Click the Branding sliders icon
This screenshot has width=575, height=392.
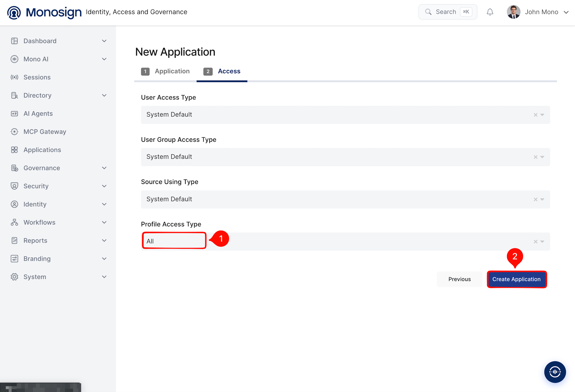tap(14, 259)
